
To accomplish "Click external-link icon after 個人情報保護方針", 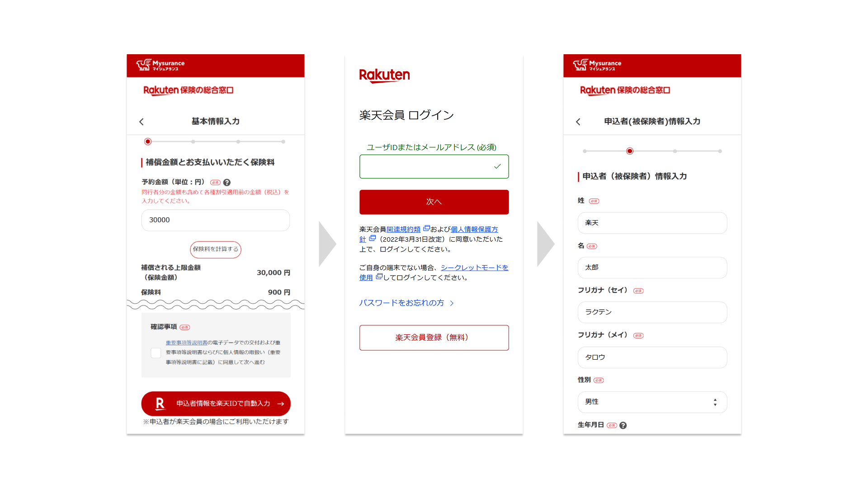I will (x=373, y=239).
